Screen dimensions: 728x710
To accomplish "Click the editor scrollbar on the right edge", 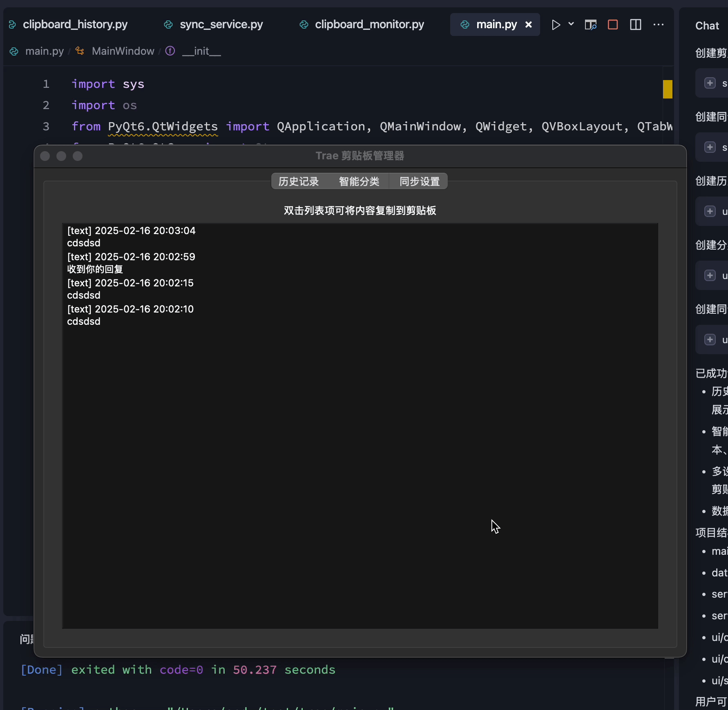I will point(667,89).
